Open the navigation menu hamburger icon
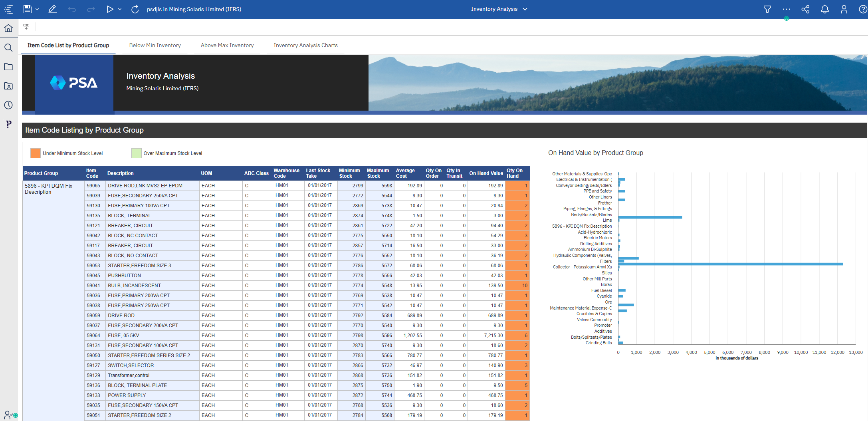Image resolution: width=868 pixels, height=421 pixels. coord(8,9)
